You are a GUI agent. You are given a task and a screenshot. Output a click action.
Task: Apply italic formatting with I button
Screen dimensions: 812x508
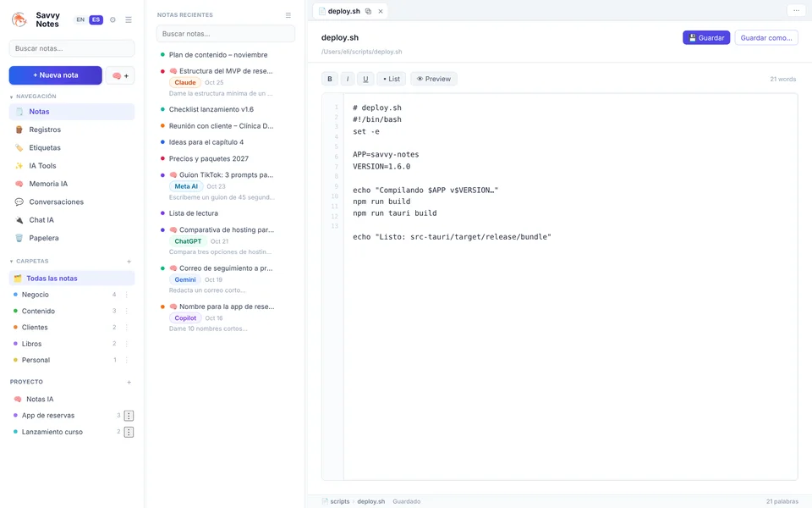pyautogui.click(x=348, y=79)
